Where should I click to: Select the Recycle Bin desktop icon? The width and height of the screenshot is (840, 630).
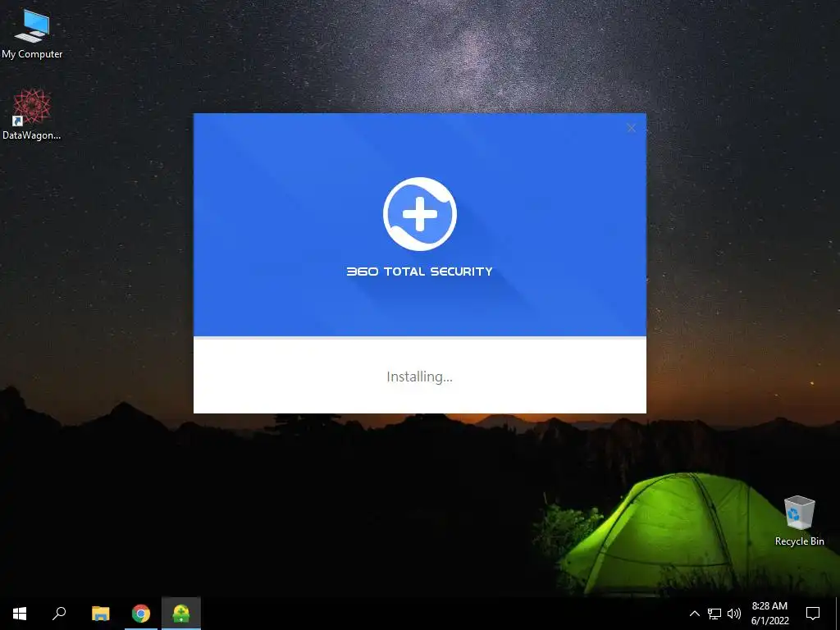point(799,521)
